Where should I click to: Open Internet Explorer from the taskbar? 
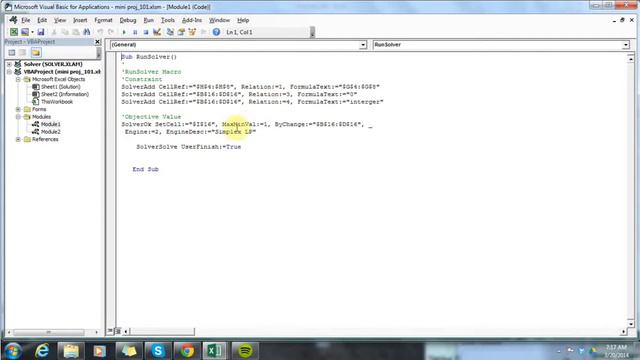42,351
